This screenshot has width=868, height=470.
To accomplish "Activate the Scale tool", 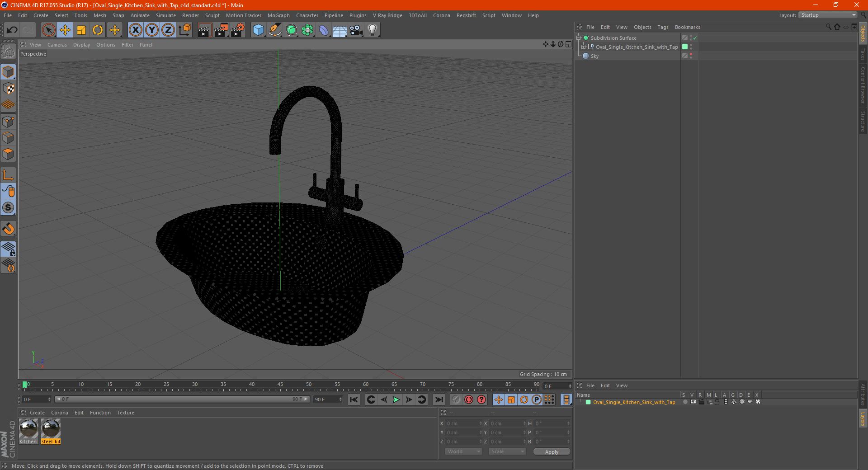I will coord(81,30).
